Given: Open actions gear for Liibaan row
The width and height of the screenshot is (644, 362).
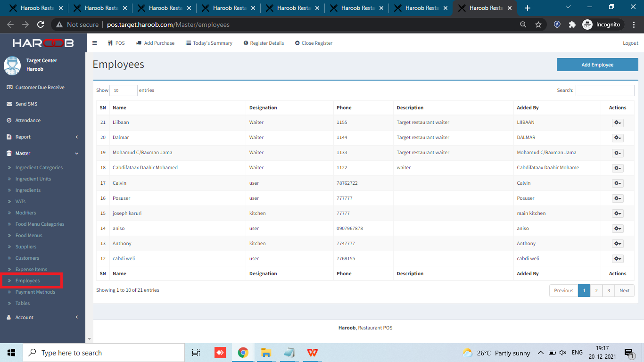Looking at the screenshot, I should (618, 123).
